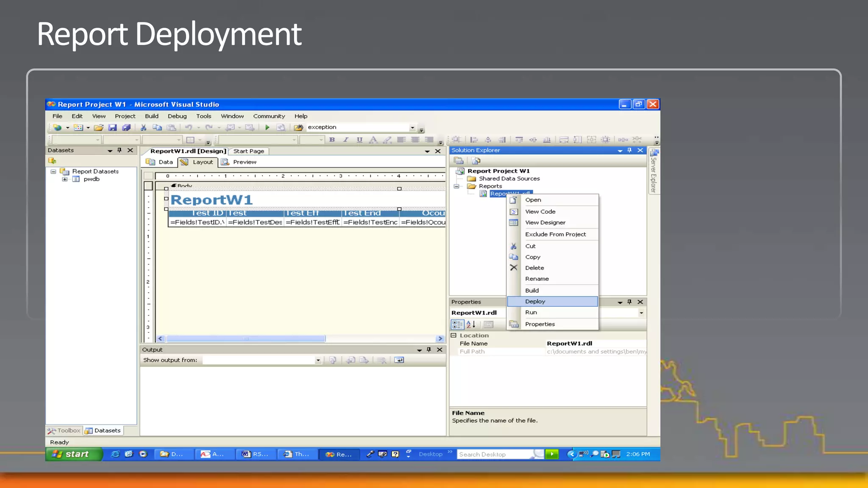
Task: Open the exception find combo box dropdown
Action: coord(412,128)
